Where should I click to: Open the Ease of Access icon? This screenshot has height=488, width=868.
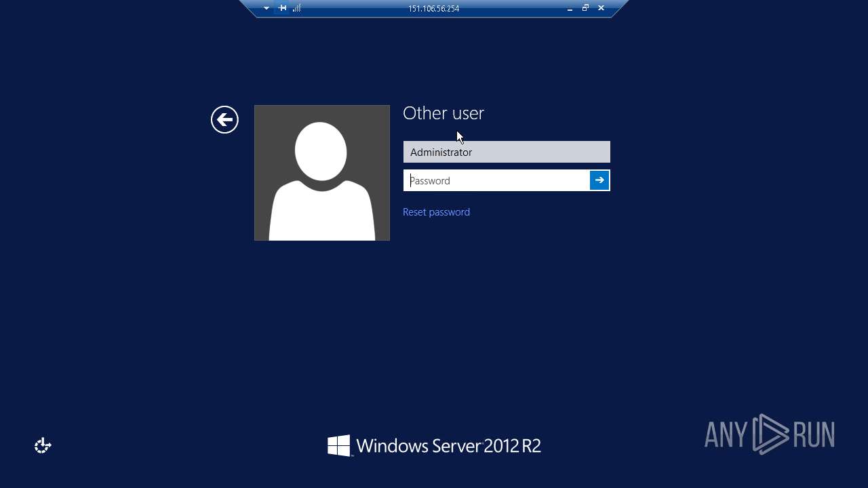[43, 445]
